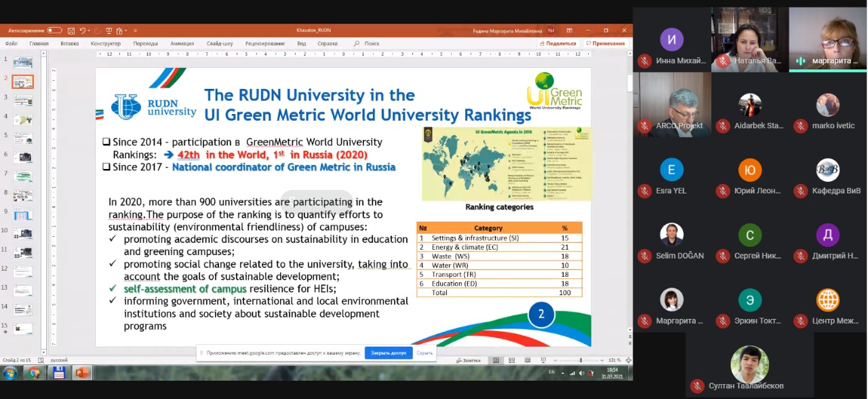868x399 pixels.
Task: Toggle the Заметки notes pane
Action: click(x=468, y=360)
